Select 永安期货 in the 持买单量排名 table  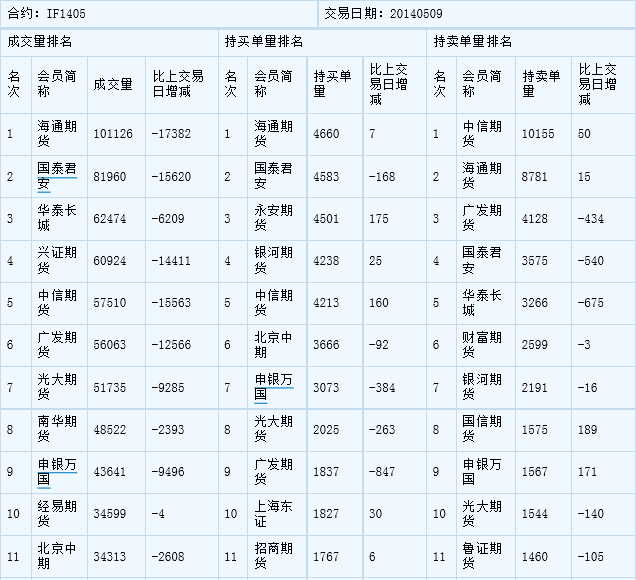coord(273,218)
